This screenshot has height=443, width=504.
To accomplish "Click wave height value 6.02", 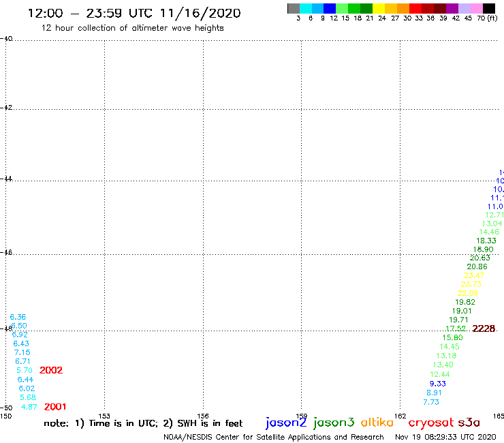I will click(x=27, y=388).
